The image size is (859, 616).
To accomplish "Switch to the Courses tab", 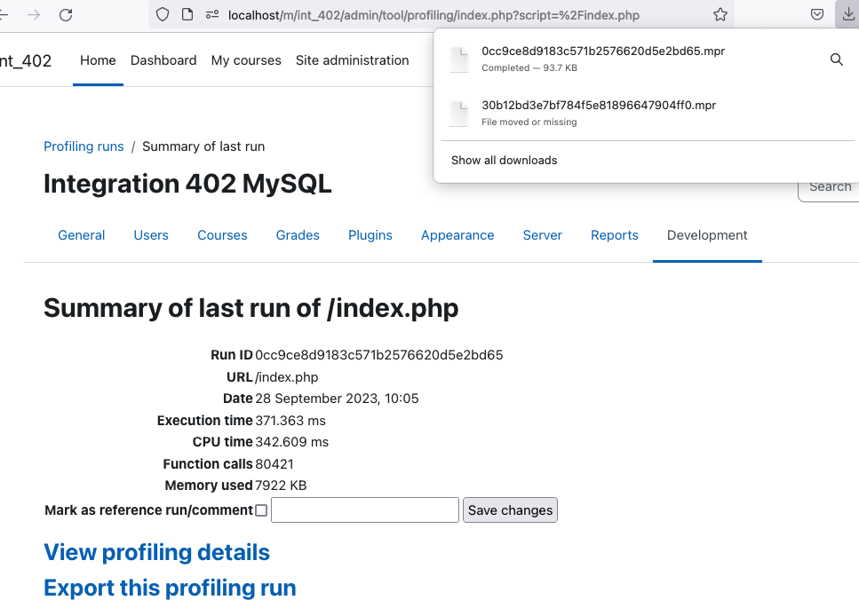I will [x=222, y=235].
